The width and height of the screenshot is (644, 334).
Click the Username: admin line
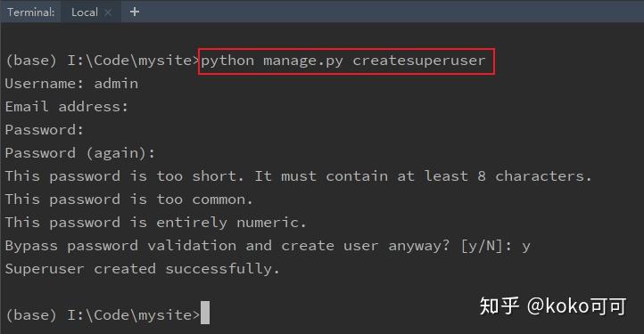tap(72, 84)
